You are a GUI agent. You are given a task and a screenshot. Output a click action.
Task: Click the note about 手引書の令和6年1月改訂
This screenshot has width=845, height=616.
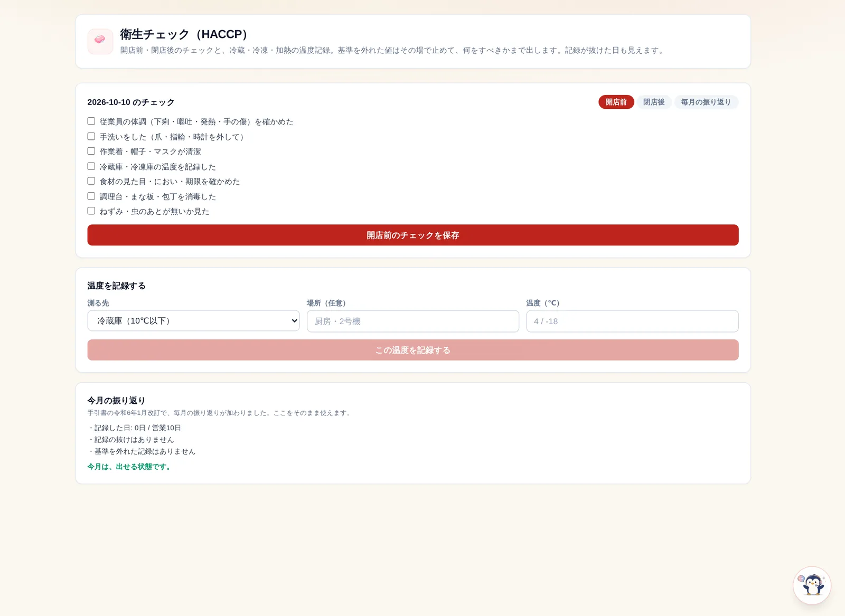tap(220, 413)
